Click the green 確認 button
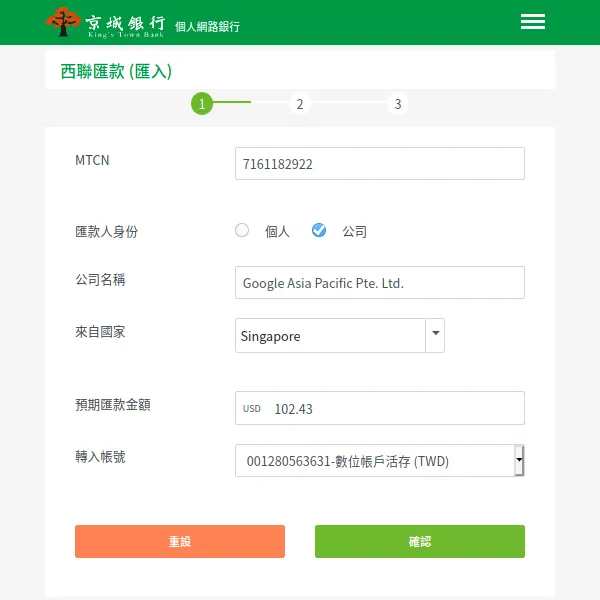The image size is (600, 600). [x=420, y=541]
